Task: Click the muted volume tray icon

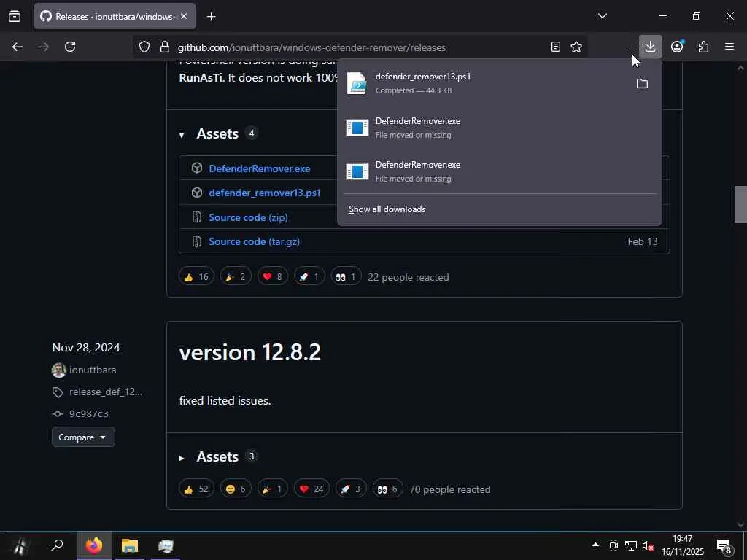Action: click(648, 545)
